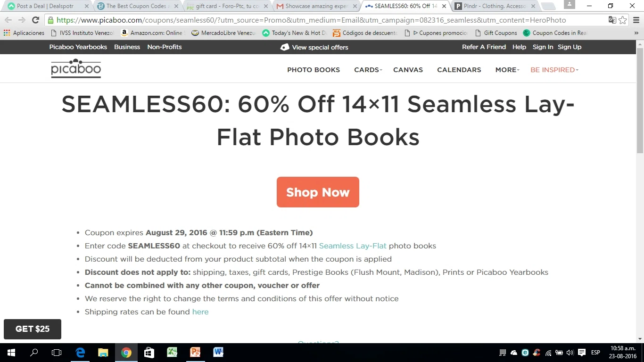644x362 pixels.
Task: Expand the MORE navigation dropdown
Action: 507,70
